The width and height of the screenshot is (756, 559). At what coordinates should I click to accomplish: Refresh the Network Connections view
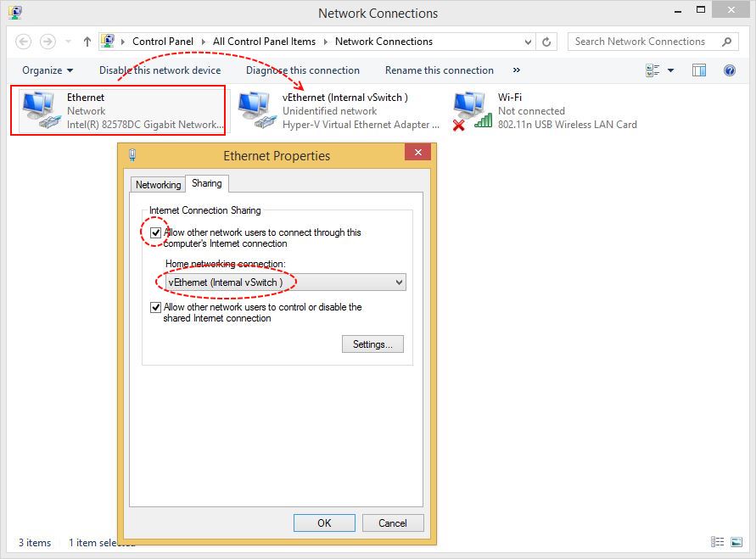tap(546, 42)
